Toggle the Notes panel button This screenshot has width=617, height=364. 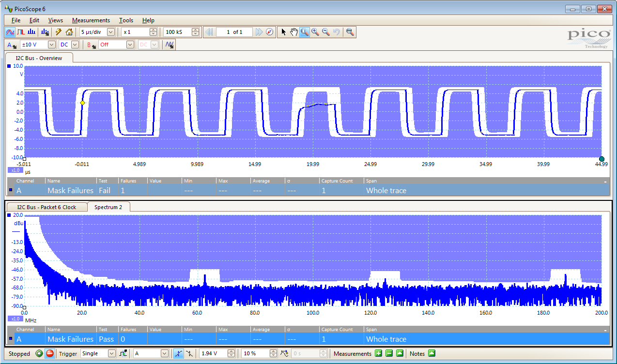432,354
